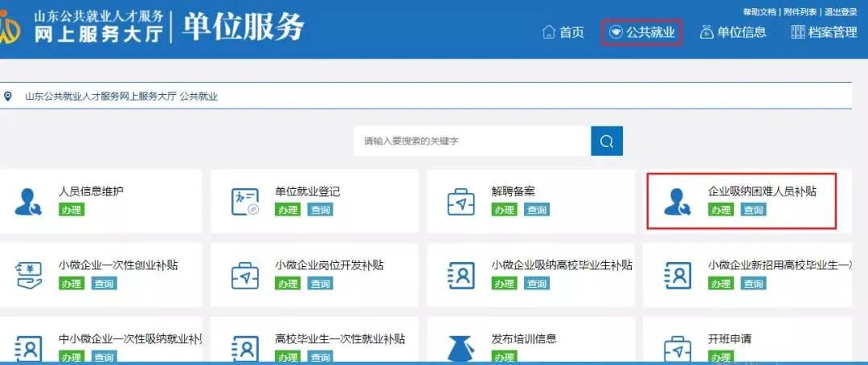Viewport: 868px width, 365px height.
Task: Click 办理 under 人员信息维护
Action: coord(72,210)
